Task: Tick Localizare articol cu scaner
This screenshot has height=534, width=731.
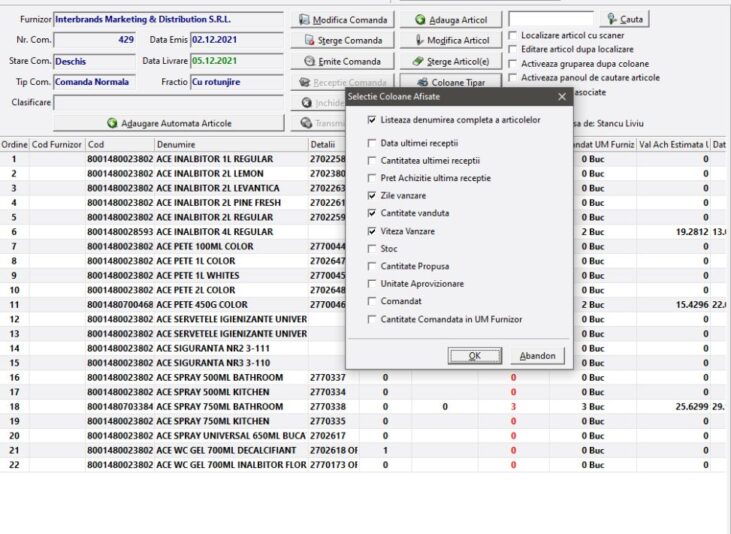Action: tap(513, 35)
